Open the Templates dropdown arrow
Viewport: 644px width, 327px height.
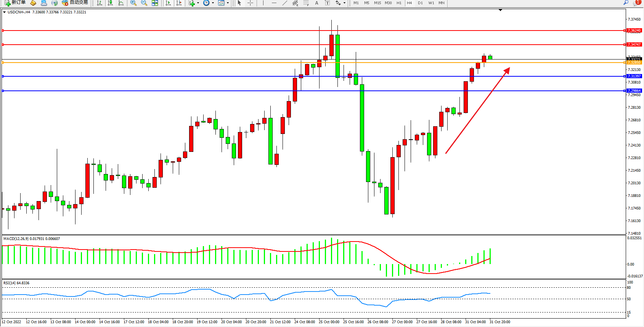point(228,3)
